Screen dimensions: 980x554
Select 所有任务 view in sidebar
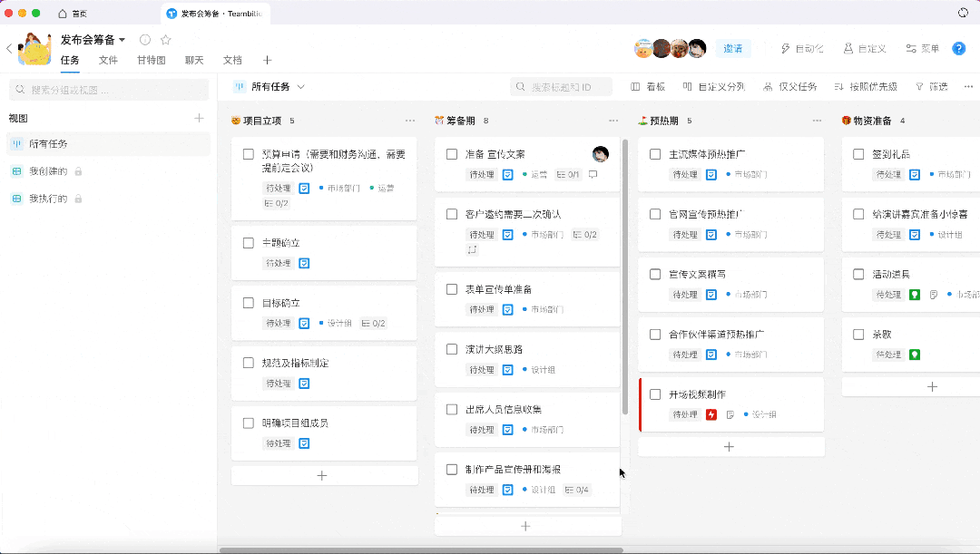(109, 143)
